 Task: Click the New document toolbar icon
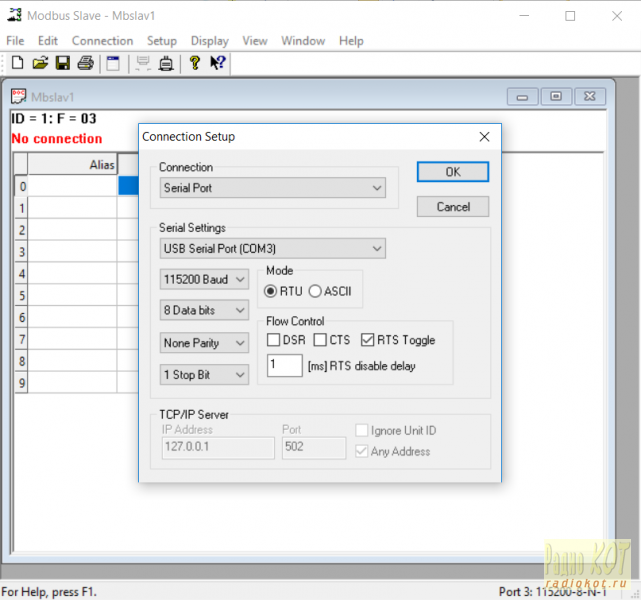17,63
